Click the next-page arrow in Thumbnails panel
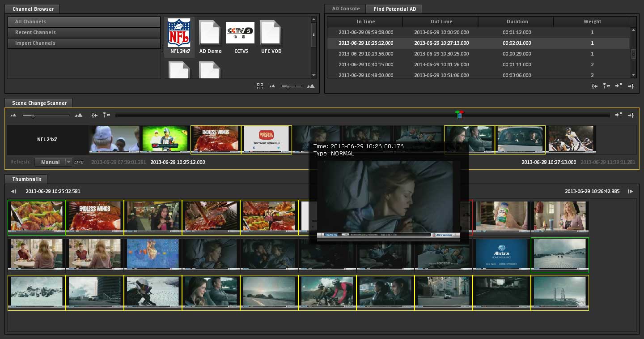Image resolution: width=644 pixels, height=339 pixels. point(631,192)
